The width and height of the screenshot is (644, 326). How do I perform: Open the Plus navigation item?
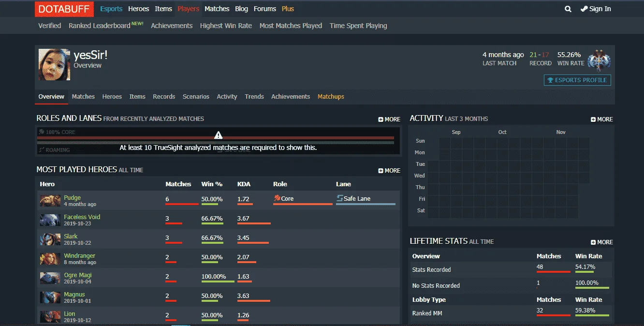(x=288, y=9)
